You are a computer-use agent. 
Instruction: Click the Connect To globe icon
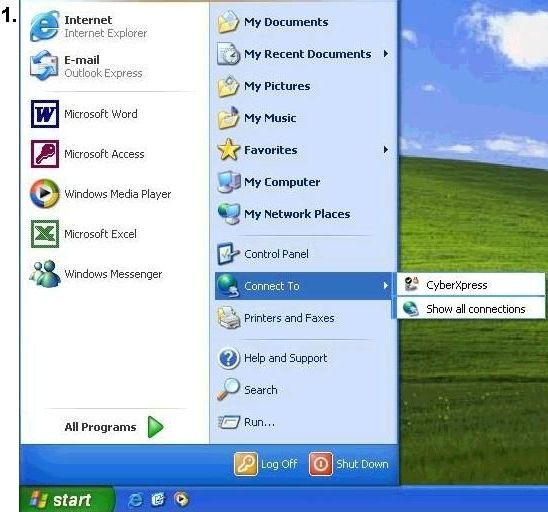[x=228, y=286]
